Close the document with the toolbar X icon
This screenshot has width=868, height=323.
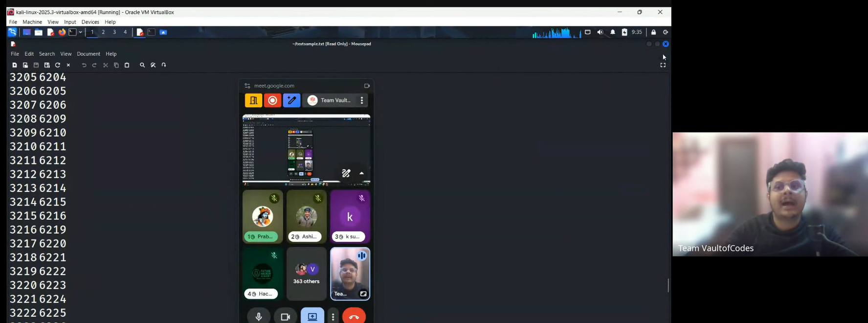pos(68,65)
